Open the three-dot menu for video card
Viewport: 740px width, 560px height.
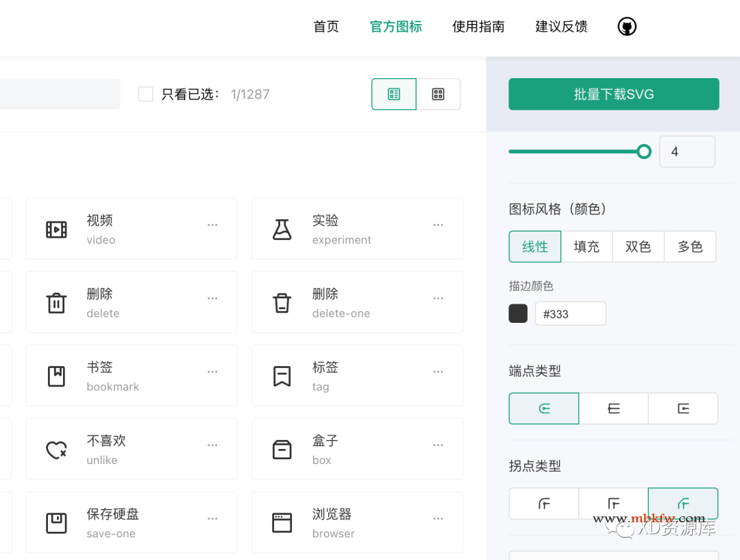[212, 225]
